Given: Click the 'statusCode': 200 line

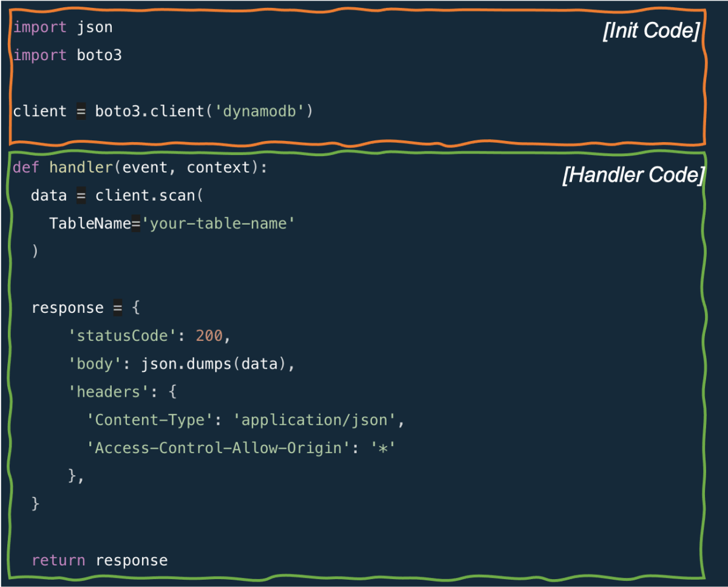Looking at the screenshot, I should [x=149, y=335].
